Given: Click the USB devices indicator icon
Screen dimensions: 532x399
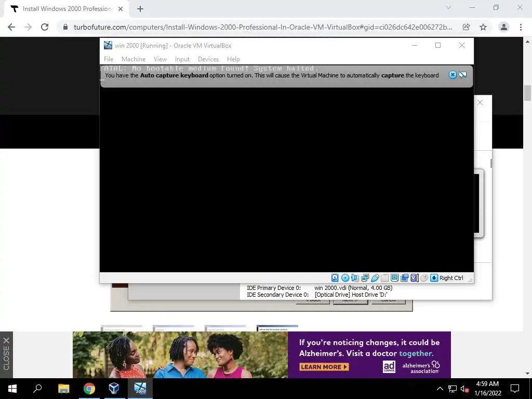Looking at the screenshot, I should coord(375,278).
